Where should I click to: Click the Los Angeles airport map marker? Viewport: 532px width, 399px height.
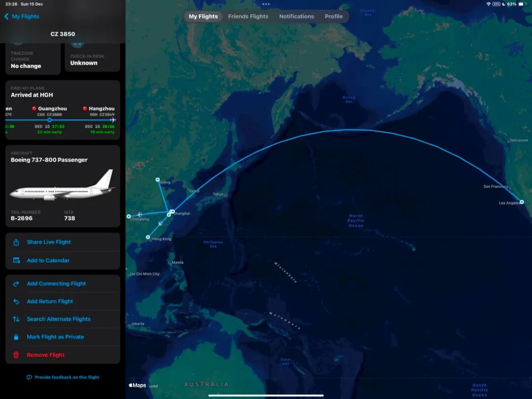point(522,202)
